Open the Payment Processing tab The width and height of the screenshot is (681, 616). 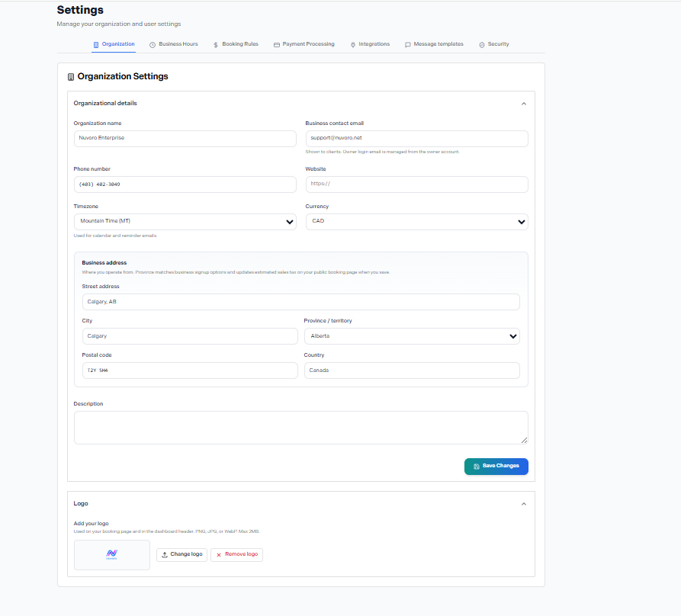pos(304,44)
